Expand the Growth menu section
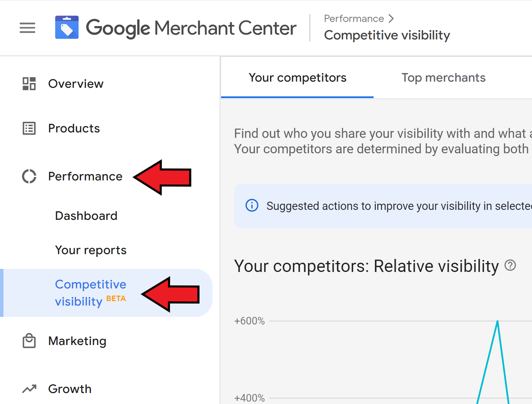 (70, 389)
